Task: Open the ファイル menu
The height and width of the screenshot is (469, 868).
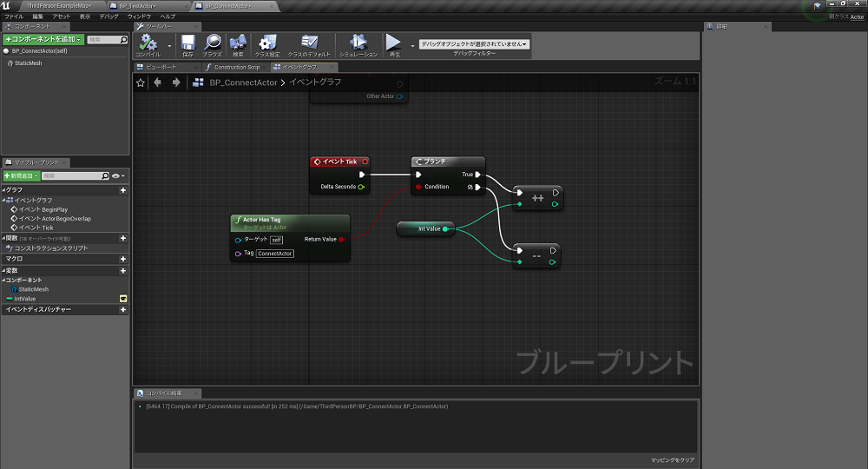Action: pos(14,17)
